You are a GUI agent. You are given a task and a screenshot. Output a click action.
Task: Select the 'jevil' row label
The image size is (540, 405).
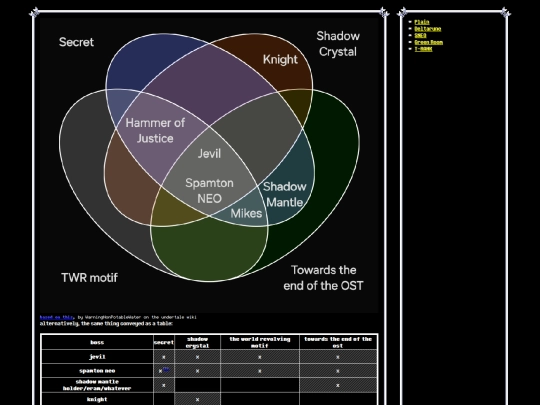97,357
